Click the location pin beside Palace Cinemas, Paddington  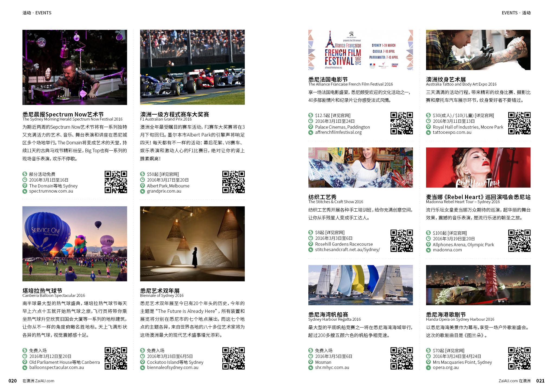pos(311,127)
